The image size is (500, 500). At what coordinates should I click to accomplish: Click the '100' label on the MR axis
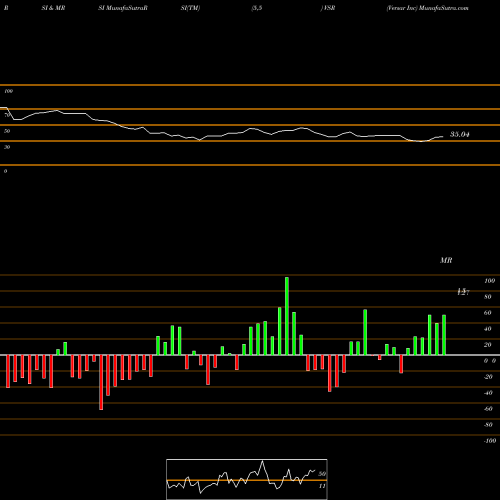(x=489, y=281)
